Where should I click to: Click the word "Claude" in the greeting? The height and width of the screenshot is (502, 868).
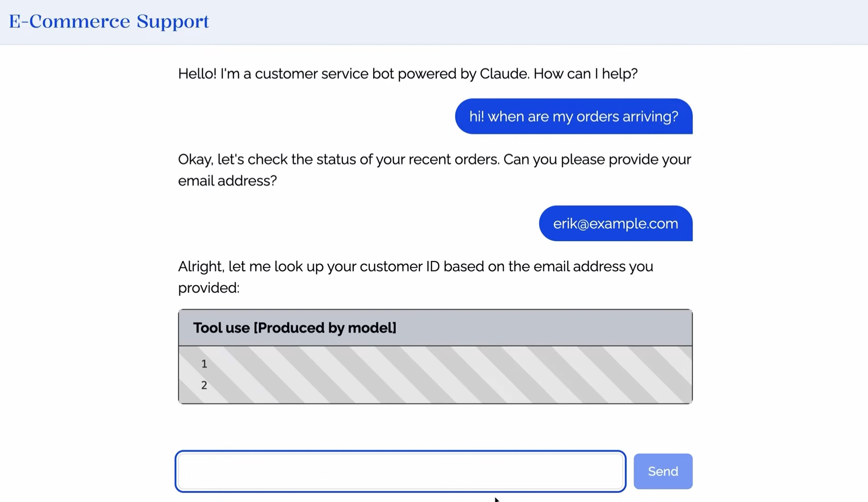[503, 74]
